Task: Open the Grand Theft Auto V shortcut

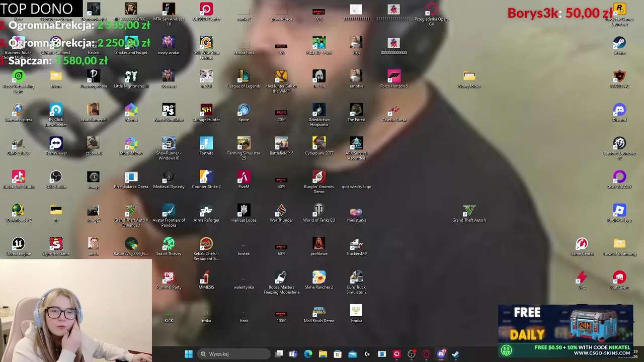Action: point(469,213)
